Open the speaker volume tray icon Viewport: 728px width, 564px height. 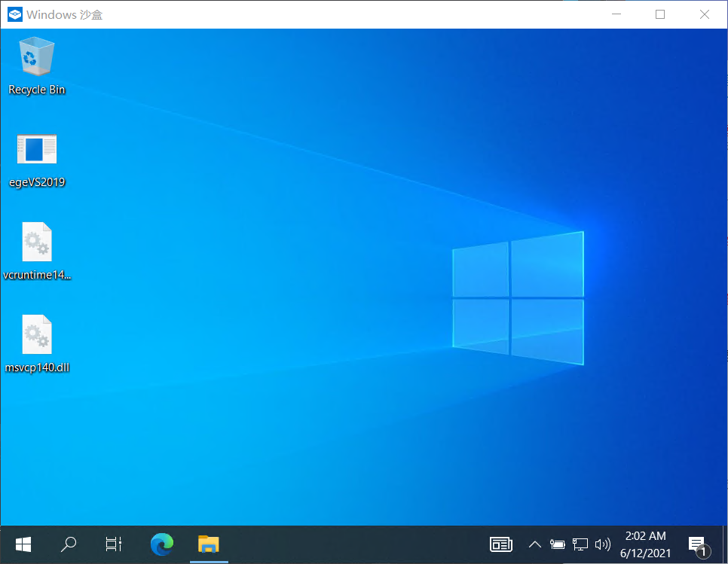(603, 544)
